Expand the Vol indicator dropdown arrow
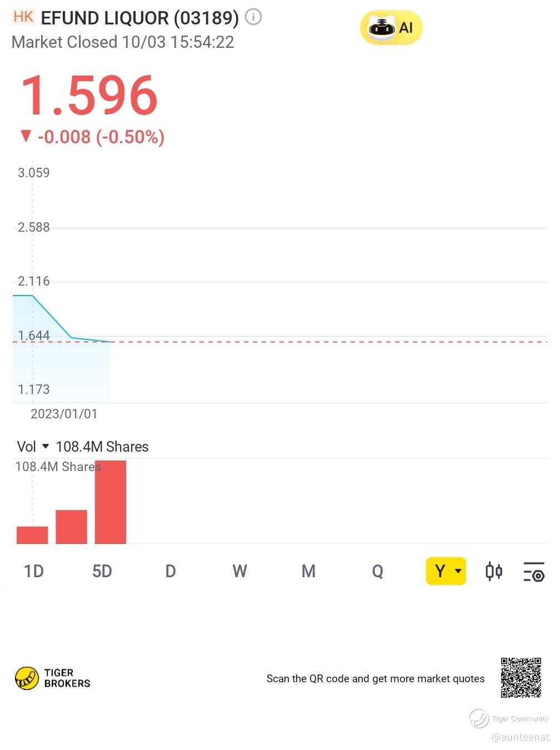560x750 pixels. point(46,446)
